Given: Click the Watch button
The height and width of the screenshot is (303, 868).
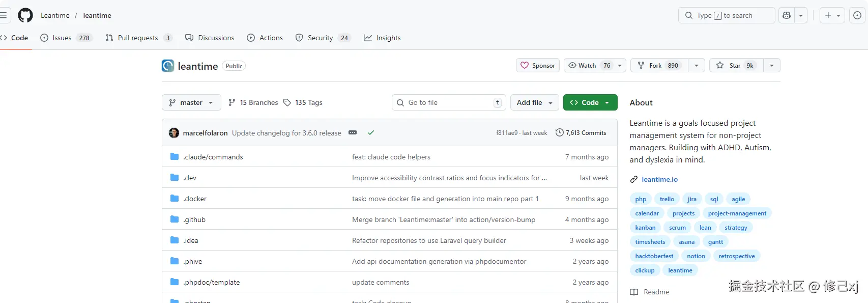Looking at the screenshot, I should (x=595, y=65).
